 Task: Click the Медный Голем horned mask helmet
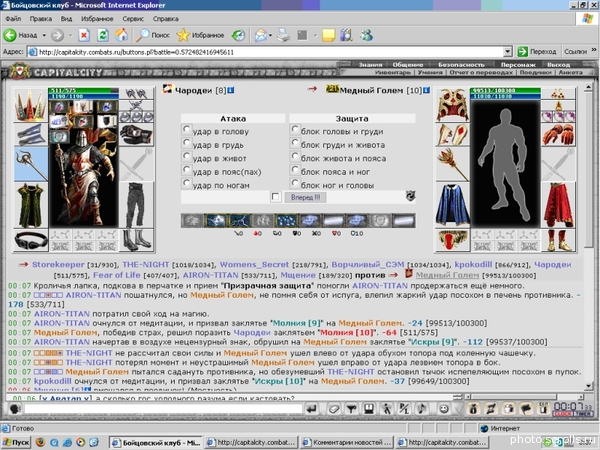[453, 106]
